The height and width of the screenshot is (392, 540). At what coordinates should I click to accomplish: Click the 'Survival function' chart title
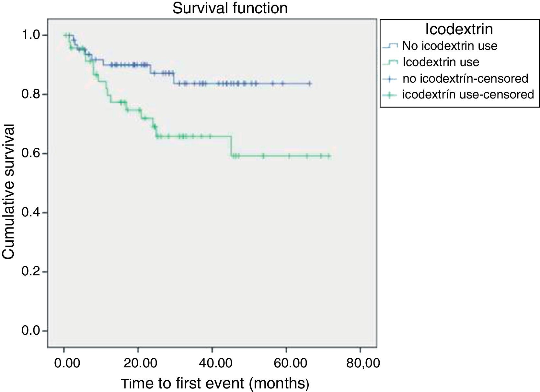click(230, 8)
